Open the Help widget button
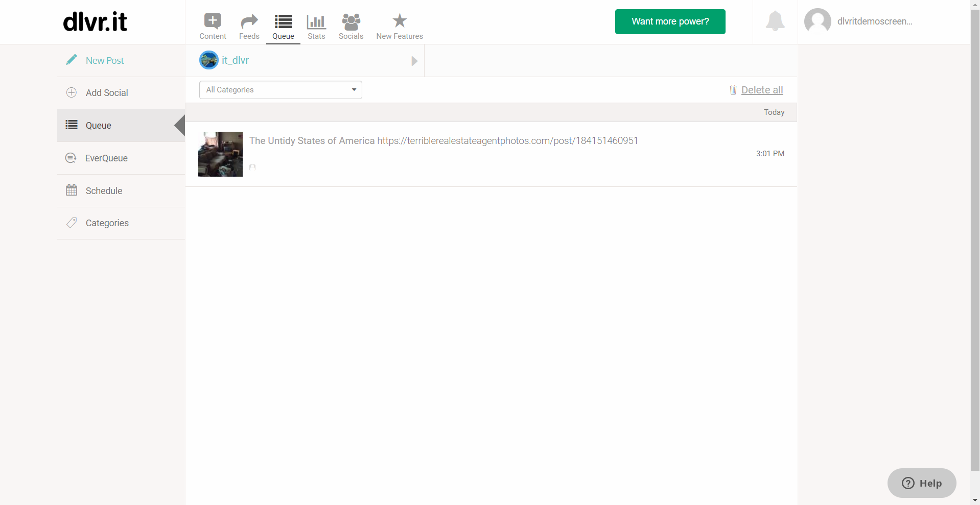This screenshot has width=980, height=505. coord(922,483)
